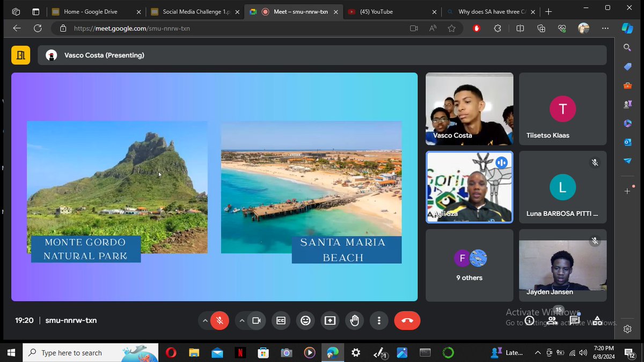
Task: Open a new browser tab
Action: click(x=548, y=12)
